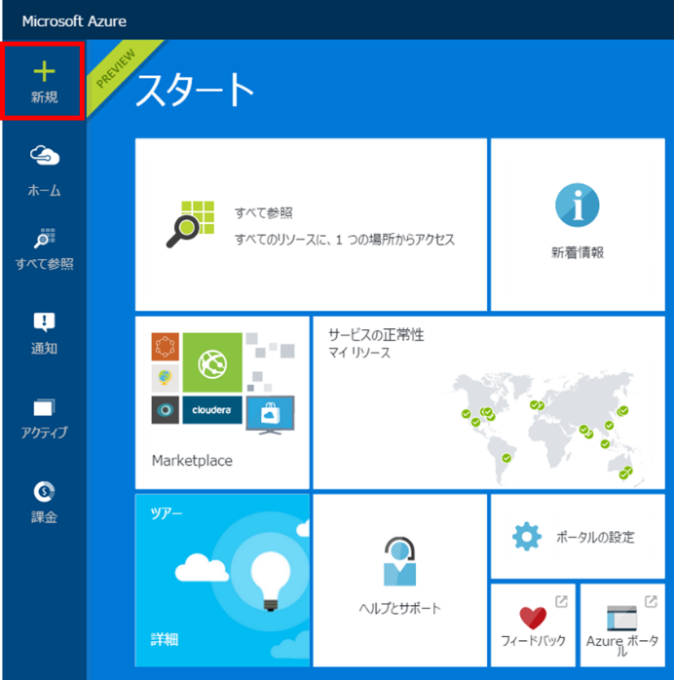Click the ポータルの設定 label
The height and width of the screenshot is (680, 674).
tap(595, 537)
